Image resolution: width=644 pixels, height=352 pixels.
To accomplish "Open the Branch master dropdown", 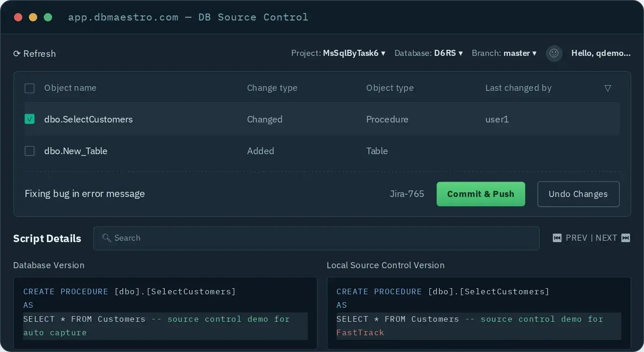I will tap(504, 53).
